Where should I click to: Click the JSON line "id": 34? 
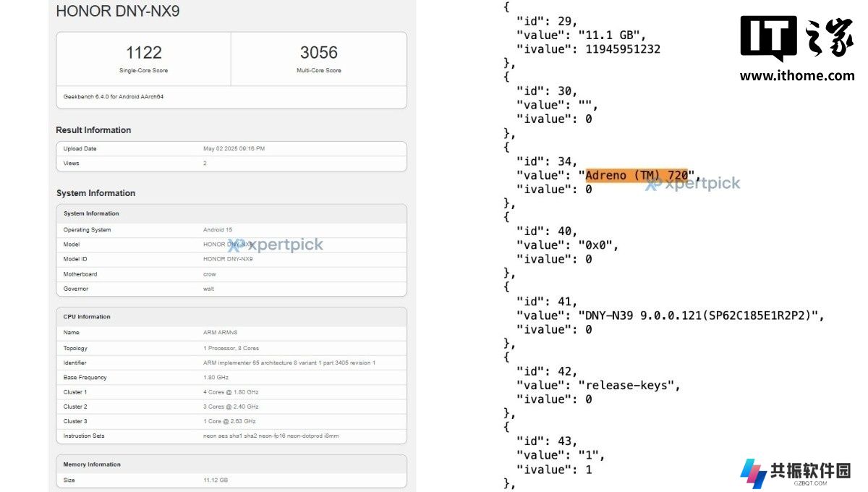coord(546,161)
